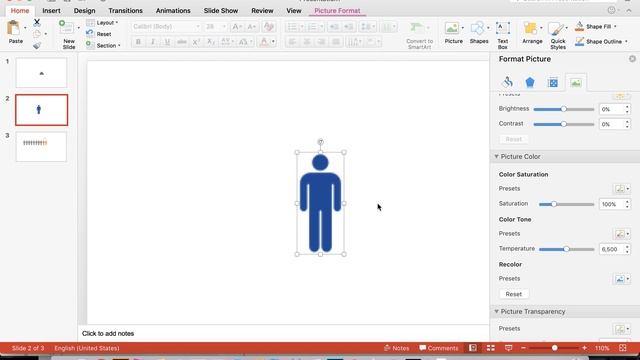Viewport: 640px width, 360px height.
Task: Click the Temperature slider
Action: pos(566,249)
